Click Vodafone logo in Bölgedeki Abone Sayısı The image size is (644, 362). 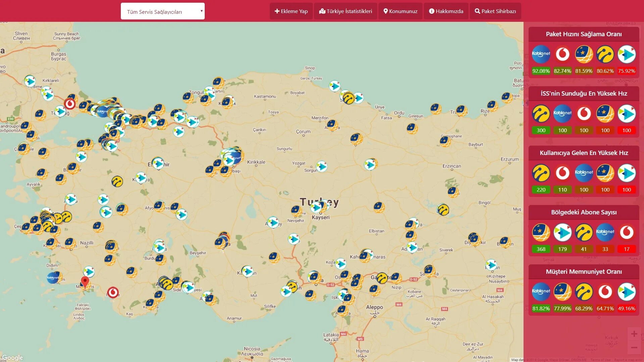(627, 232)
